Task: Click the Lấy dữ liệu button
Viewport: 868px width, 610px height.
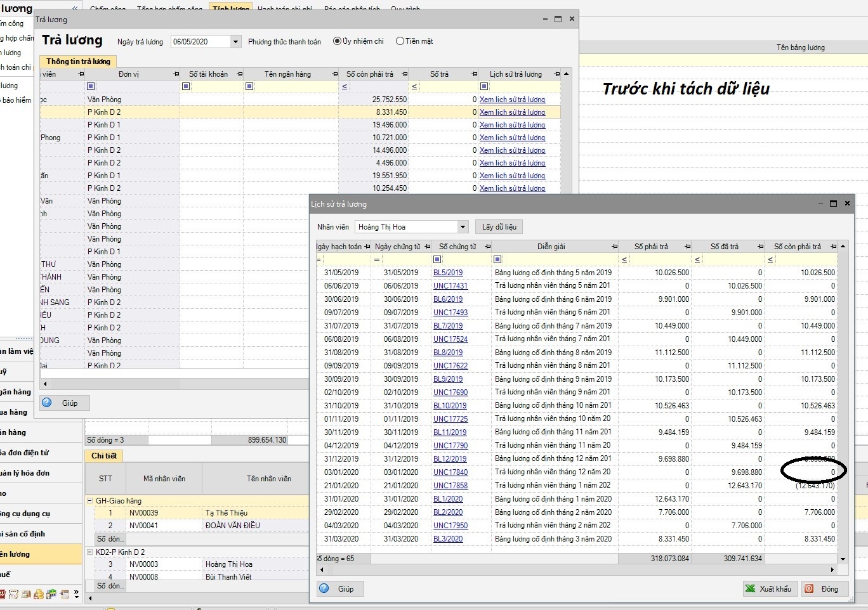Action: [x=499, y=227]
